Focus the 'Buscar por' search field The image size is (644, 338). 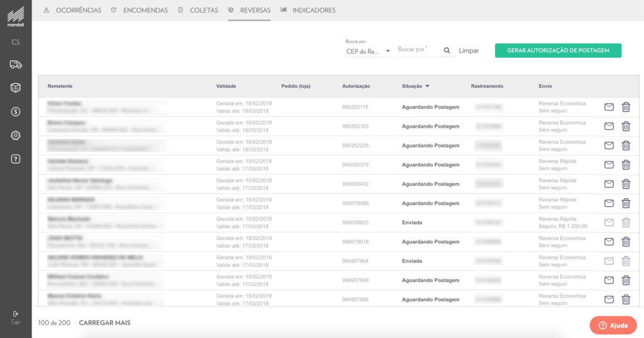click(x=418, y=50)
